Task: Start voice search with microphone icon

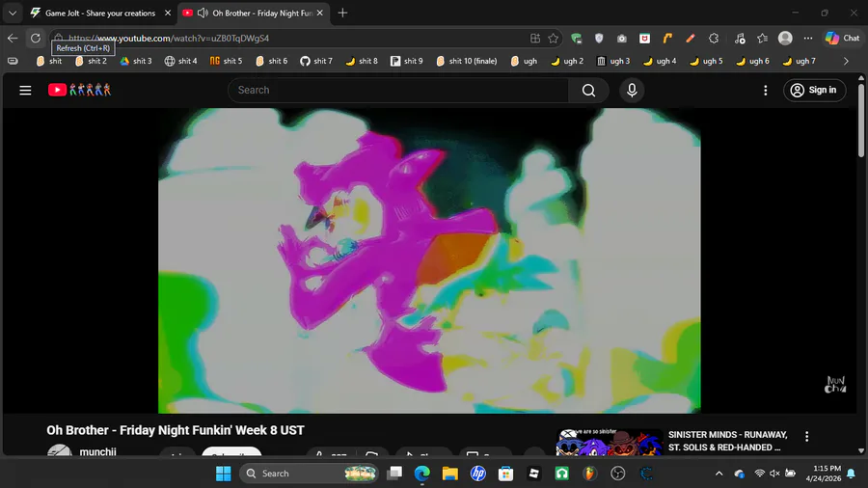Action: [x=632, y=91]
